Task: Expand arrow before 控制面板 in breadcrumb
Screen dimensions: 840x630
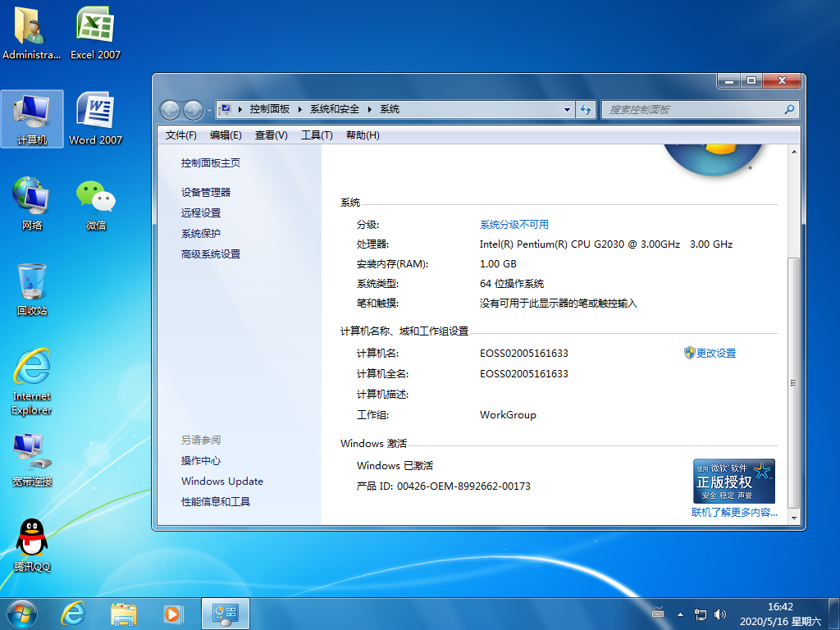Action: (240, 109)
